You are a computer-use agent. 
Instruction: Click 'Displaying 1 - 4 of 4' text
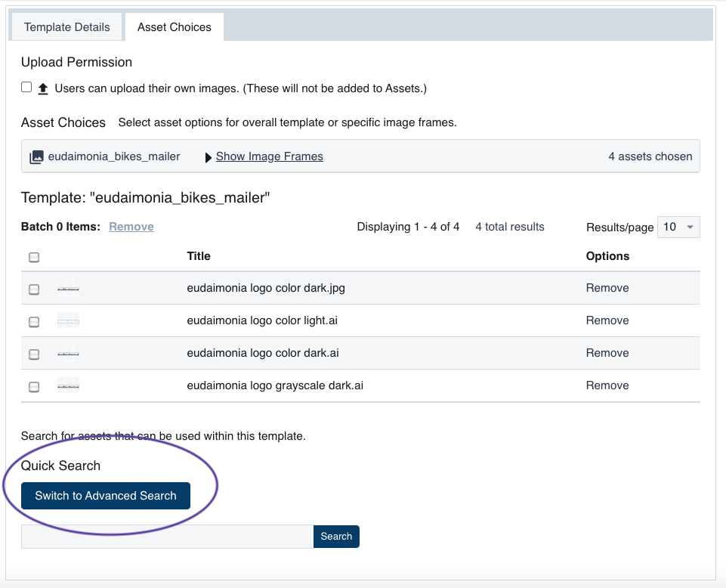tap(408, 227)
